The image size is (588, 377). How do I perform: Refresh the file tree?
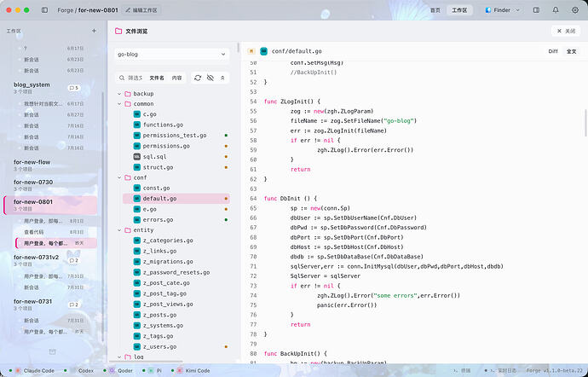coord(198,78)
